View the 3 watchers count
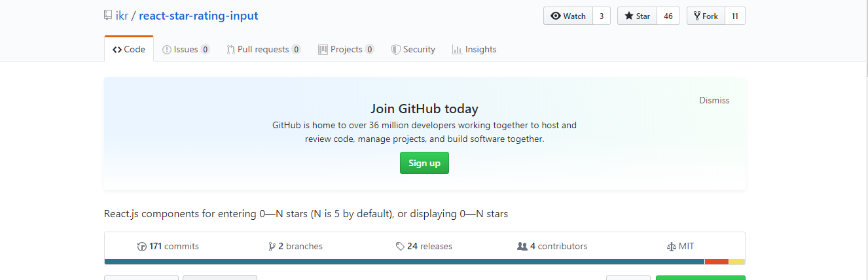This screenshot has height=280, width=868. (x=602, y=16)
